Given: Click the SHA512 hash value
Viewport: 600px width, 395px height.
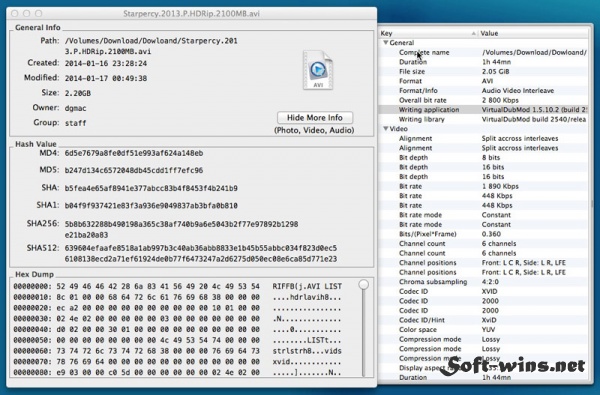Looking at the screenshot, I should pos(201,253).
